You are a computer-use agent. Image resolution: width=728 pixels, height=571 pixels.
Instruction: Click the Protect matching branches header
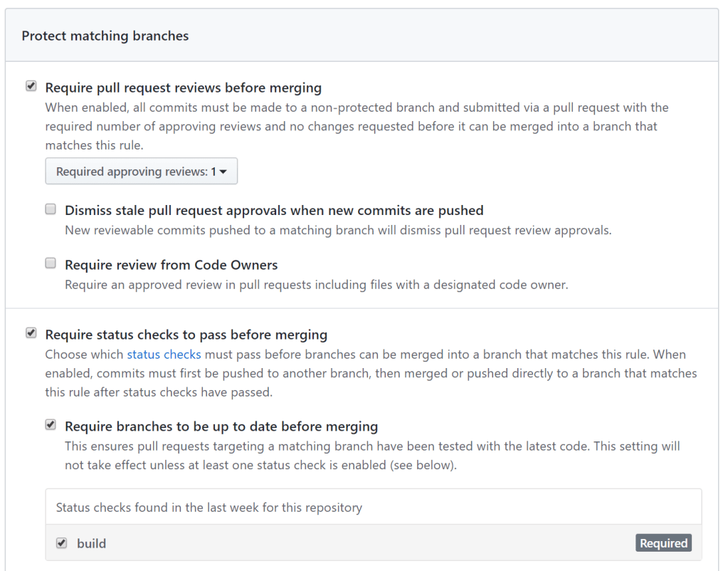click(x=105, y=36)
